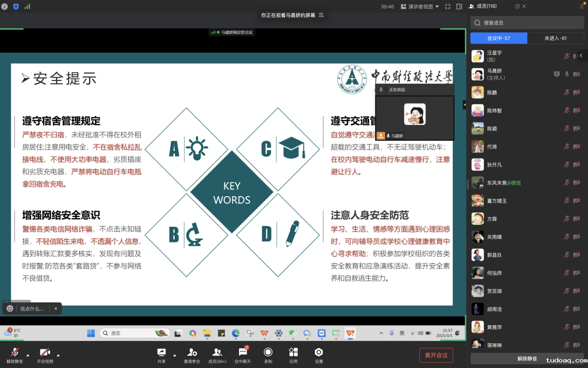Open the 共享 screen share icon
This screenshot has height=368, width=588.
[161, 353]
